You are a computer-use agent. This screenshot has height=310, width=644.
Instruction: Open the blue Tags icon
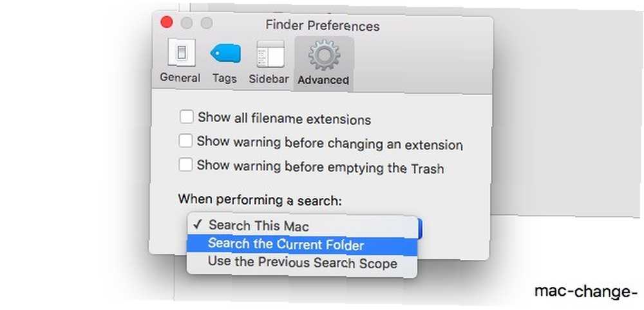pos(225,53)
